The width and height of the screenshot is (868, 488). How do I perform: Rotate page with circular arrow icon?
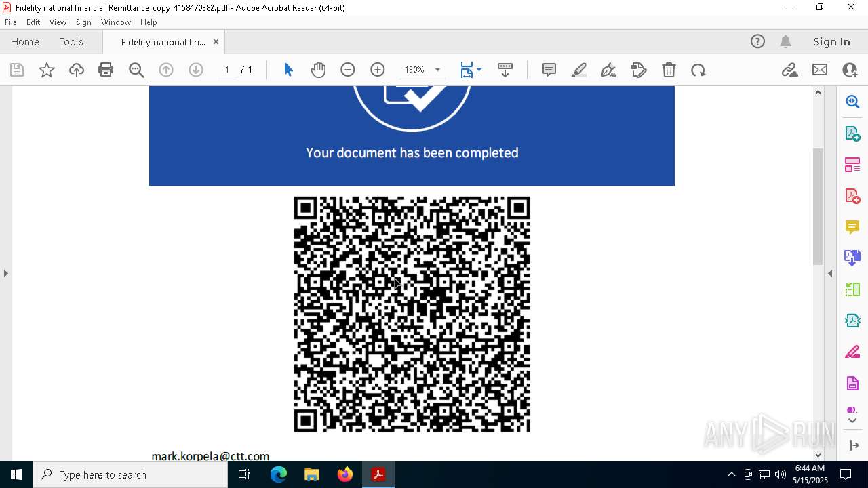[x=698, y=70]
